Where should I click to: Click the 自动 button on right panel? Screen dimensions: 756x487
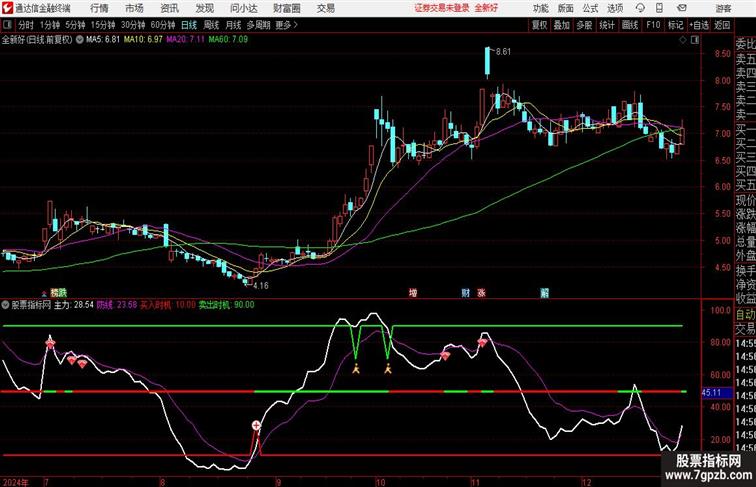pos(745,314)
